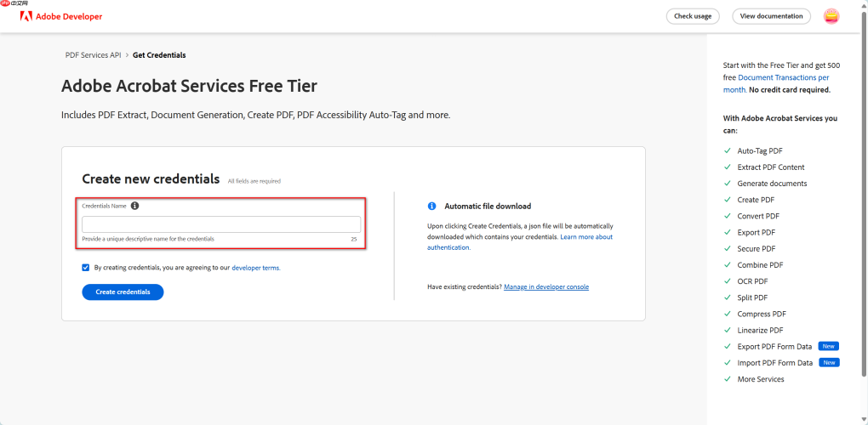Image resolution: width=868 pixels, height=425 pixels.
Task: Click the Check usage button
Action: coord(693,17)
